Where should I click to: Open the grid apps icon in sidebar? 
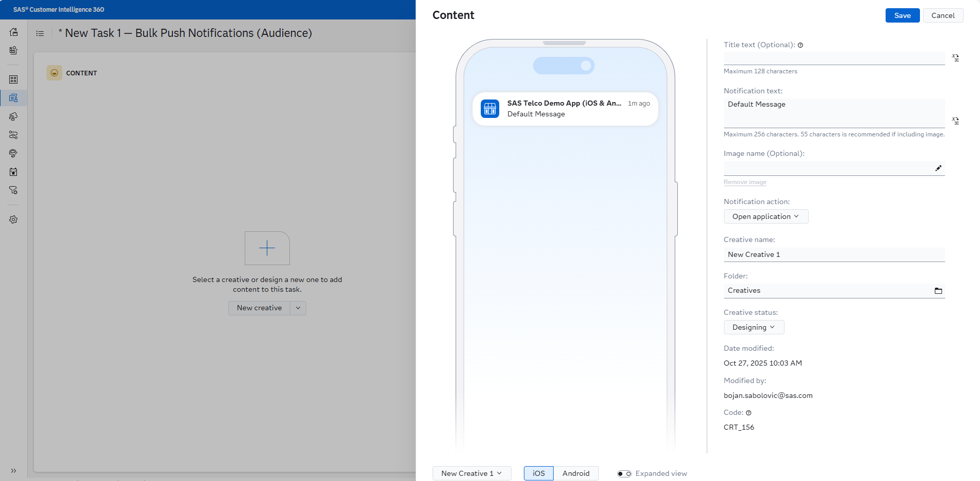coord(13,79)
